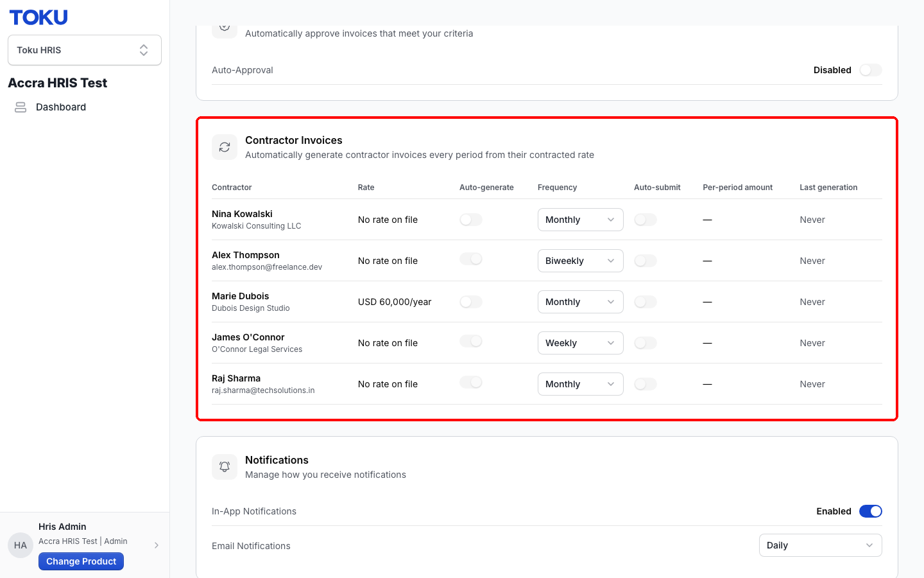Screen dimensions: 924x578
Task: Click the Auto-submit column header
Action: coord(657,188)
